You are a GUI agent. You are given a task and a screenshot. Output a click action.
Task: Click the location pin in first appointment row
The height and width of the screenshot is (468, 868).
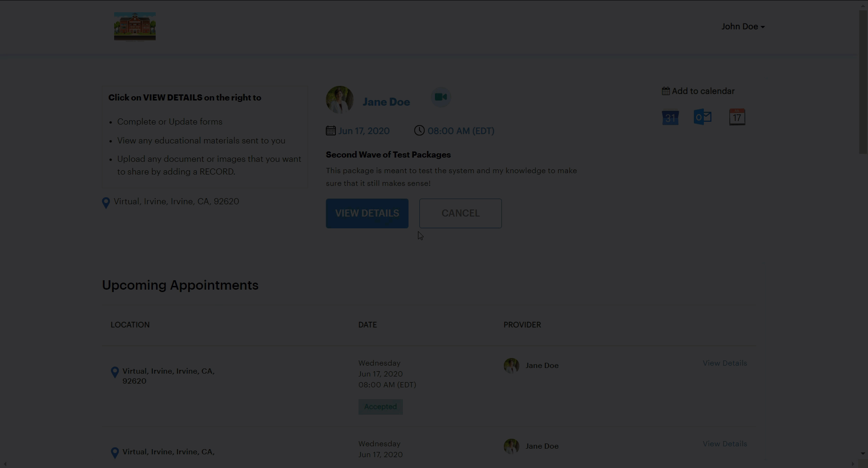[115, 373]
